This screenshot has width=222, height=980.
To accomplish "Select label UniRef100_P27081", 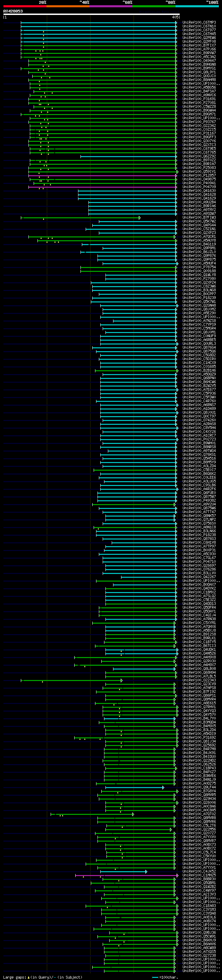I will coord(199,103).
